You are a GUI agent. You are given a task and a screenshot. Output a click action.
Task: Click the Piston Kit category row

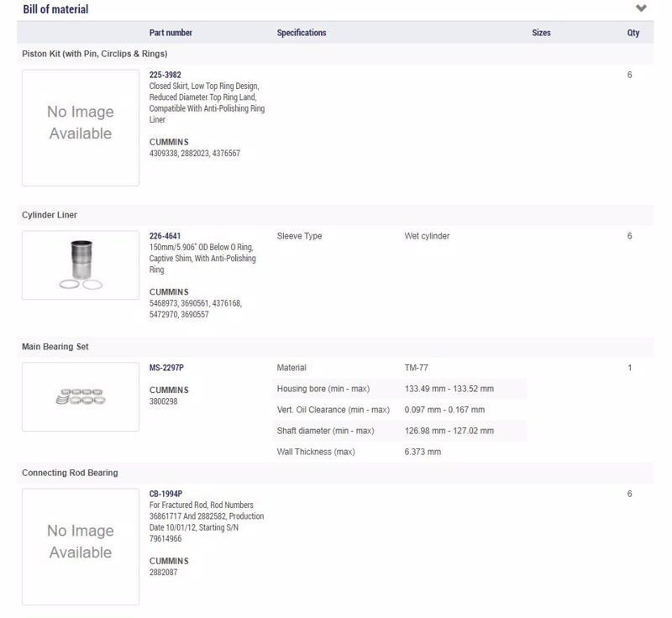(335, 54)
